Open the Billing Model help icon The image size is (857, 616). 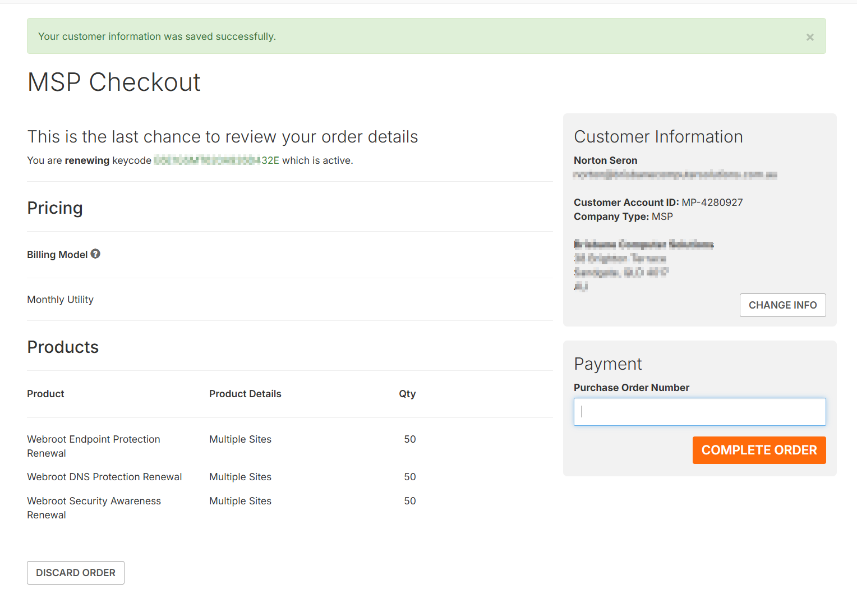click(x=95, y=254)
